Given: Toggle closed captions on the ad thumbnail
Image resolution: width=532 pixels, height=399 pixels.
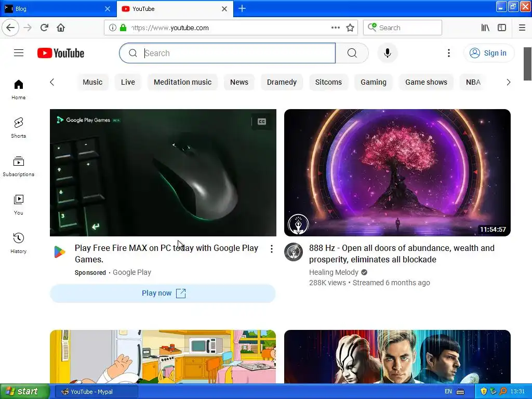Looking at the screenshot, I should coord(262,122).
